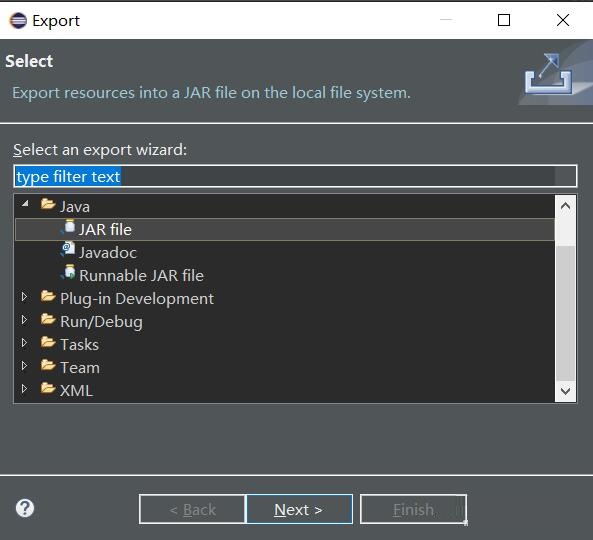This screenshot has width=593, height=540.
Task: Select the Runnable JAR file entry
Action: [x=141, y=275]
